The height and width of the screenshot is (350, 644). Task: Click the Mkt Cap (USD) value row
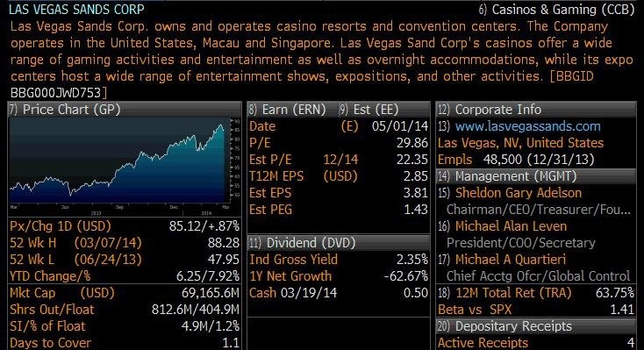125,292
